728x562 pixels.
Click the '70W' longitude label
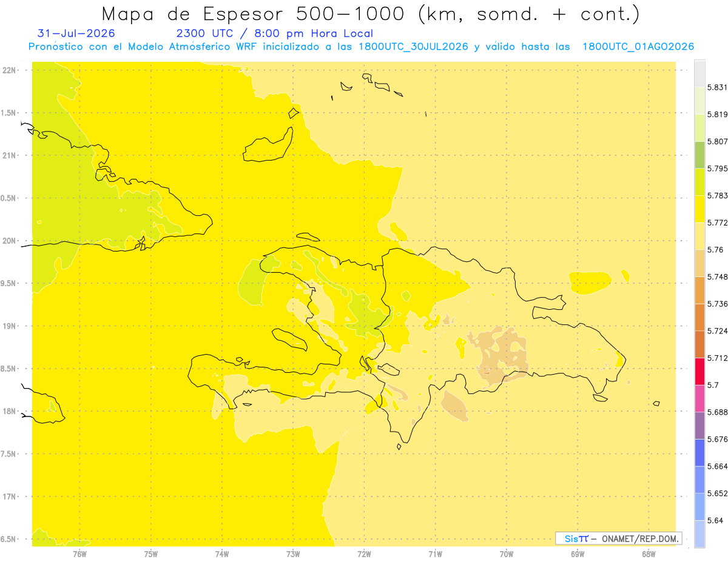pyautogui.click(x=506, y=554)
